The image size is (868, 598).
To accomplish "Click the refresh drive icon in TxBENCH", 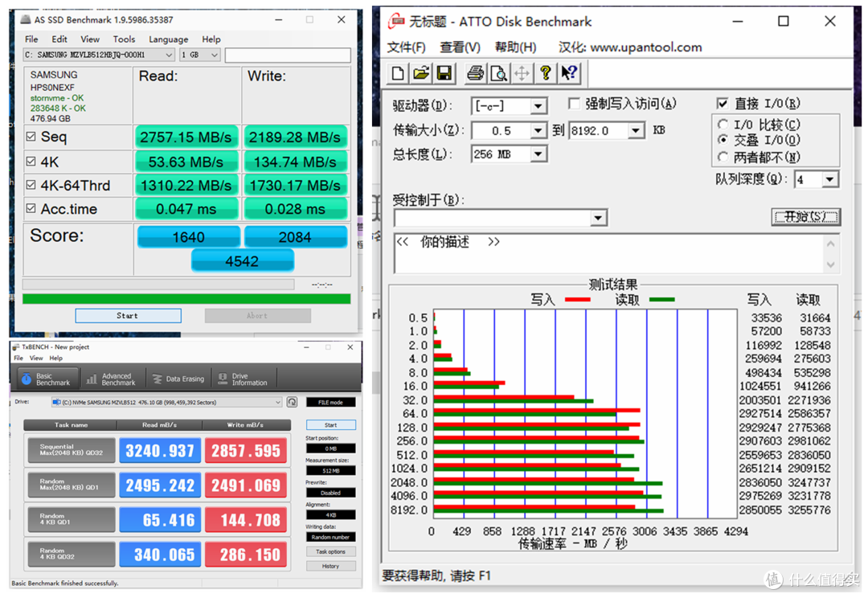I will click(293, 402).
